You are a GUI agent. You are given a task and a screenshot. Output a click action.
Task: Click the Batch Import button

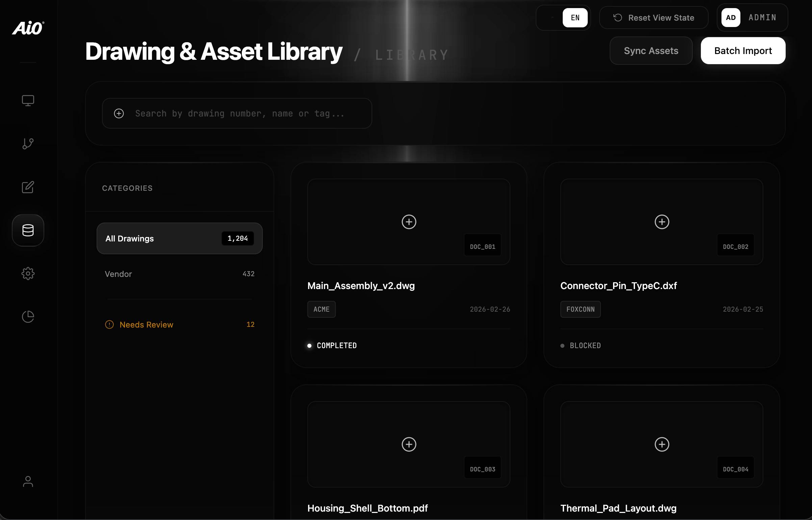[743, 51]
